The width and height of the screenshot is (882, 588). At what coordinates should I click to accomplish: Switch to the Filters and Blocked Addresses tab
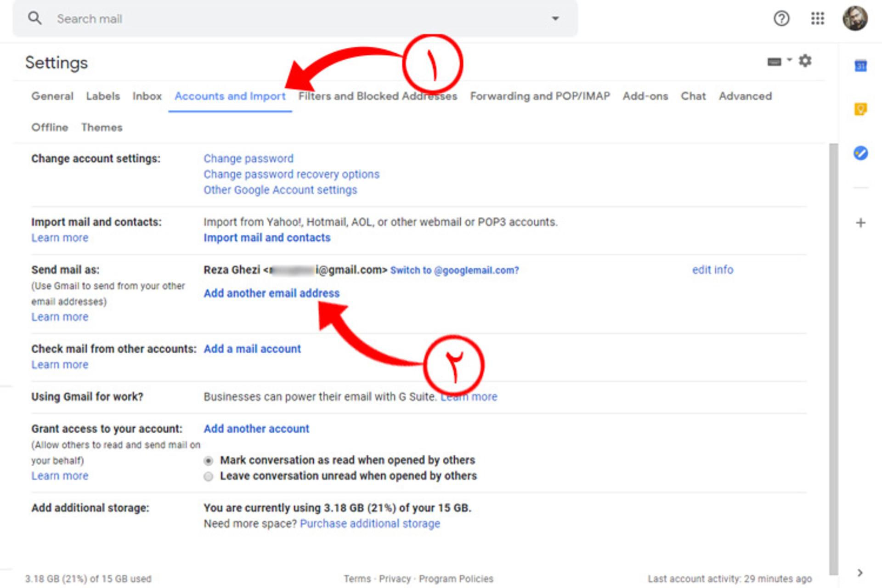[x=378, y=96]
